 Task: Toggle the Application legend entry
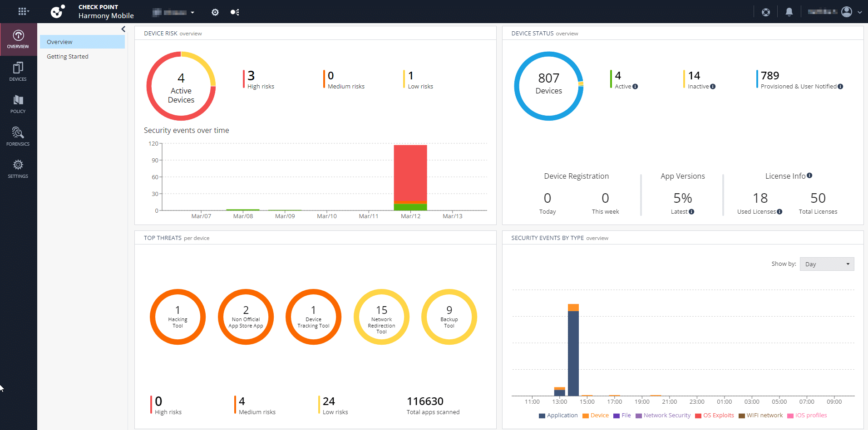[x=558, y=415]
